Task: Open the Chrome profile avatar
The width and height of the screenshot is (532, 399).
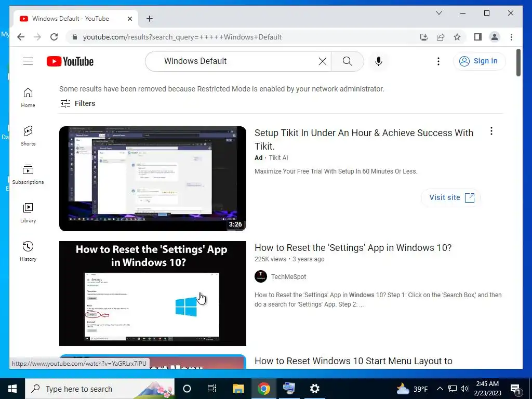Action: point(495,37)
